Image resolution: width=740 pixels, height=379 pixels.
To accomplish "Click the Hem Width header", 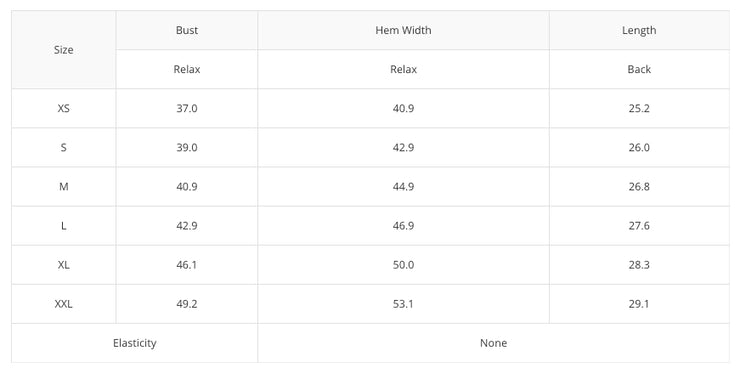I will pyautogui.click(x=404, y=30).
